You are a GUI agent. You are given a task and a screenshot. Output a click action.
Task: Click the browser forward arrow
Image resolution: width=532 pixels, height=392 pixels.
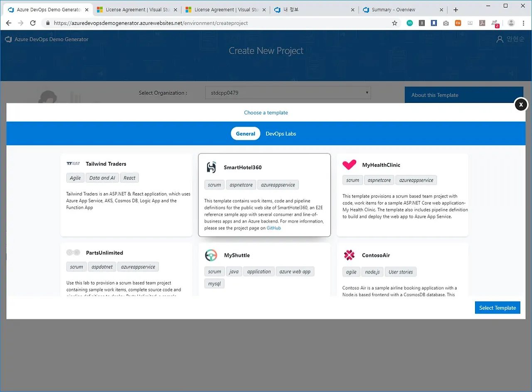coord(21,23)
